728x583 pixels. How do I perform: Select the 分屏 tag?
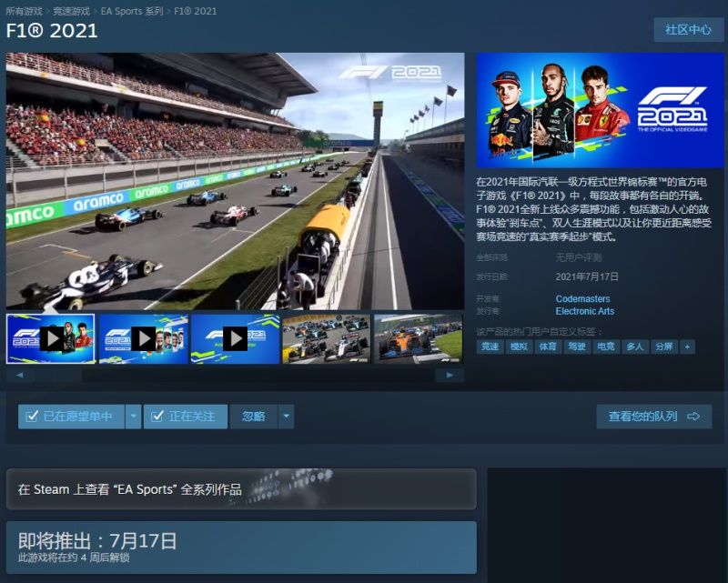point(664,347)
